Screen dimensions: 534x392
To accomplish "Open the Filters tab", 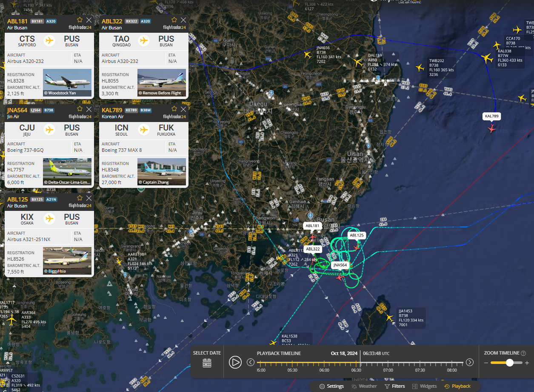I will (x=395, y=386).
